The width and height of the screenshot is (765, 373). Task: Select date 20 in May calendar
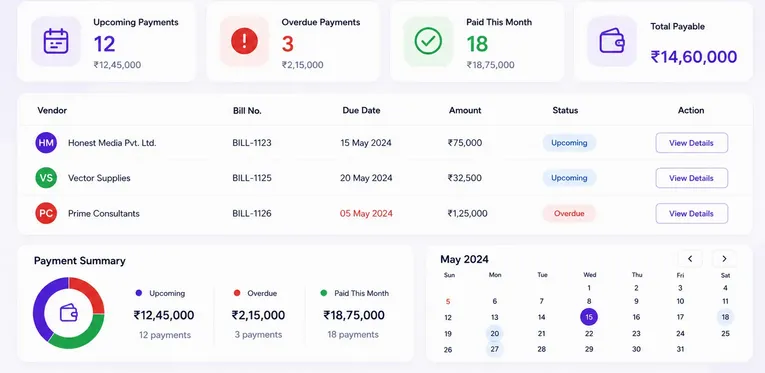coord(495,334)
